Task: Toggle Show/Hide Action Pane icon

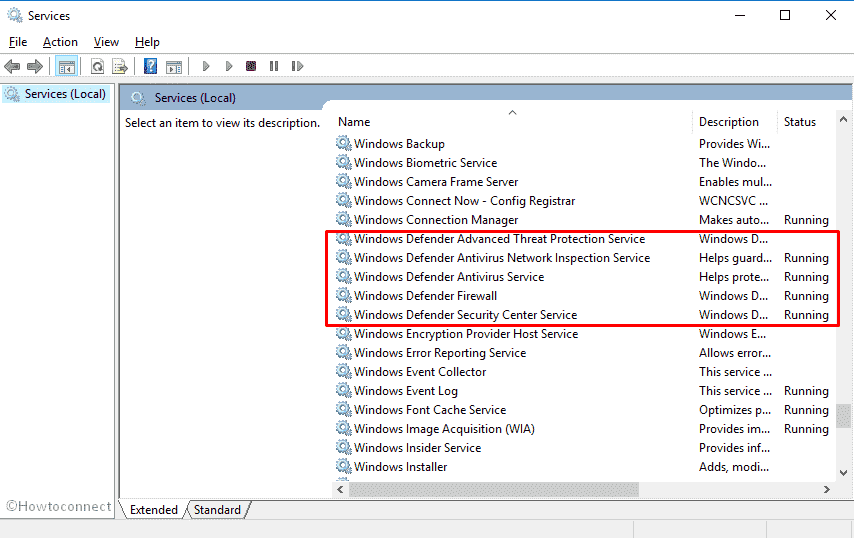Action: (x=174, y=66)
